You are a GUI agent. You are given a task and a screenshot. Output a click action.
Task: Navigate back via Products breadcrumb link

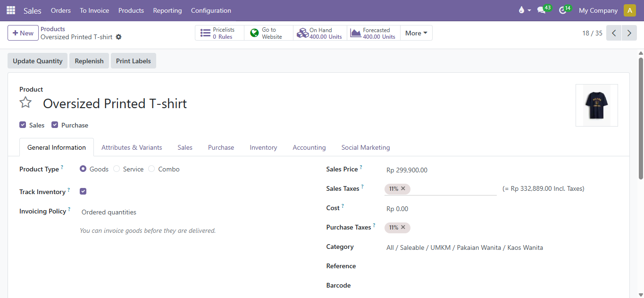tap(52, 29)
